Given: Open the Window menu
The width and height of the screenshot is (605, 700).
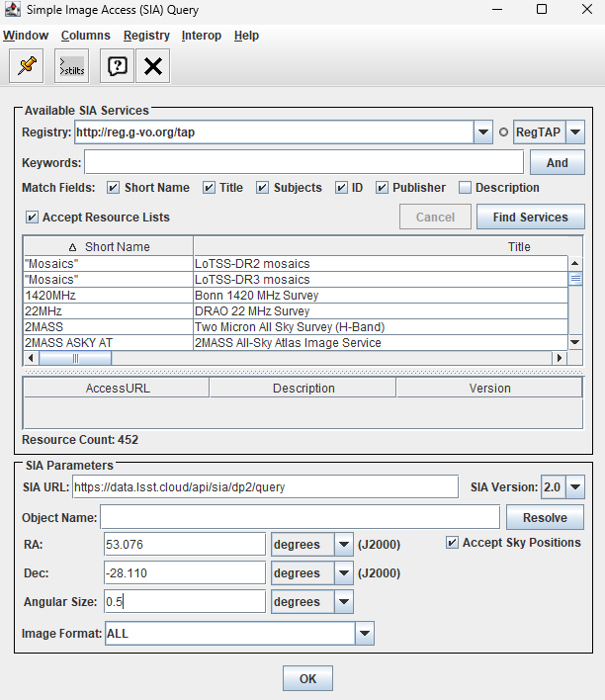Looking at the screenshot, I should 26,36.
